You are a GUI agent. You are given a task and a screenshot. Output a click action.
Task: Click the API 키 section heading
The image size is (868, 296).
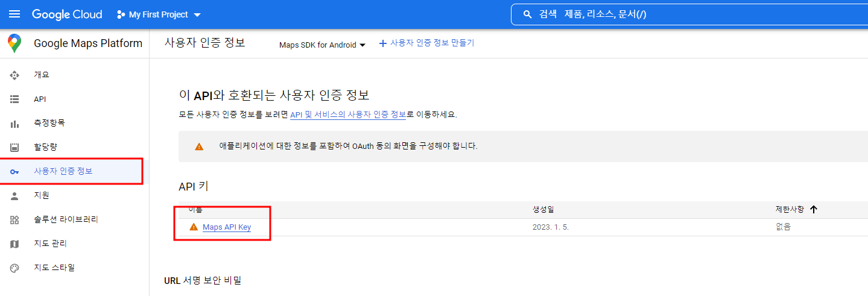point(194,186)
